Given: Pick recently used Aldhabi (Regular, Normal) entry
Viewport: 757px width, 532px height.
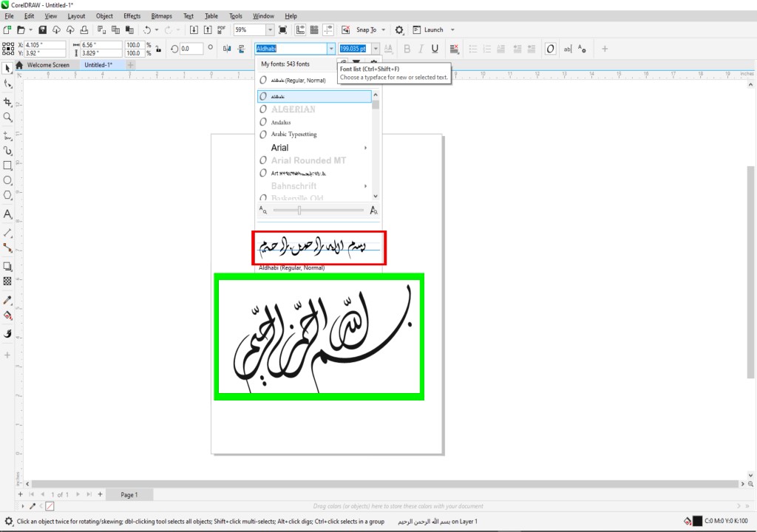Looking at the screenshot, I should 314,80.
